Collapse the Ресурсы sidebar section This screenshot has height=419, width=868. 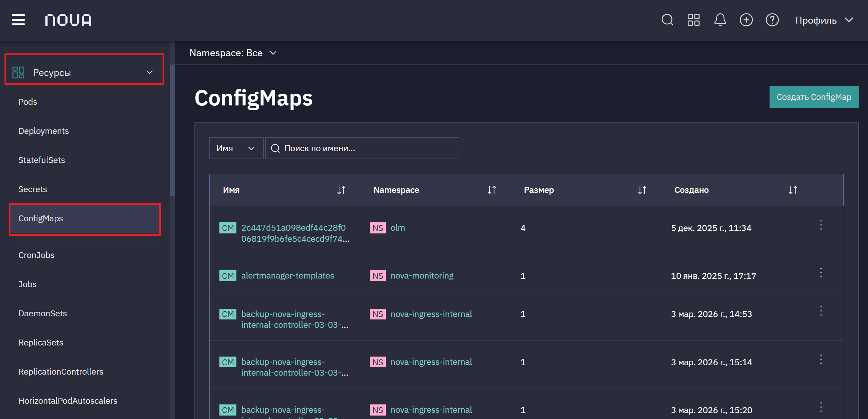[x=84, y=72]
